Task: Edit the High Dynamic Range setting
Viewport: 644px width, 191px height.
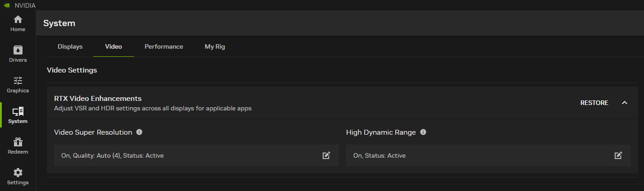Action: (x=618, y=155)
